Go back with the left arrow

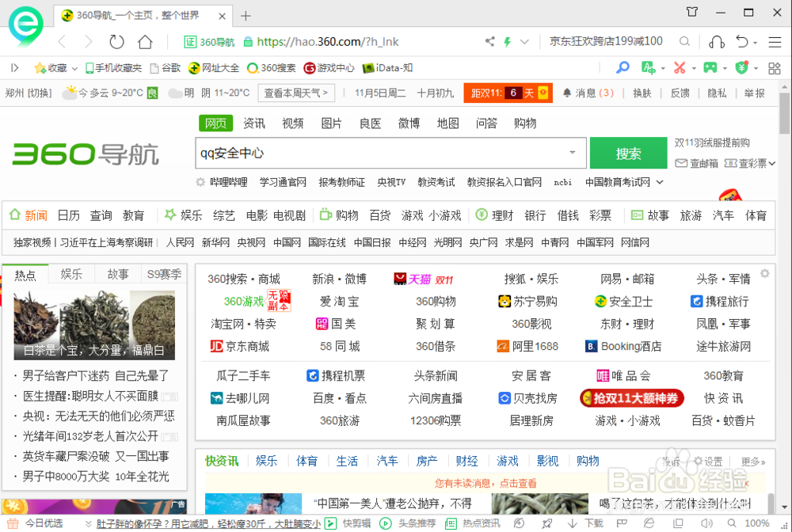tap(62, 42)
